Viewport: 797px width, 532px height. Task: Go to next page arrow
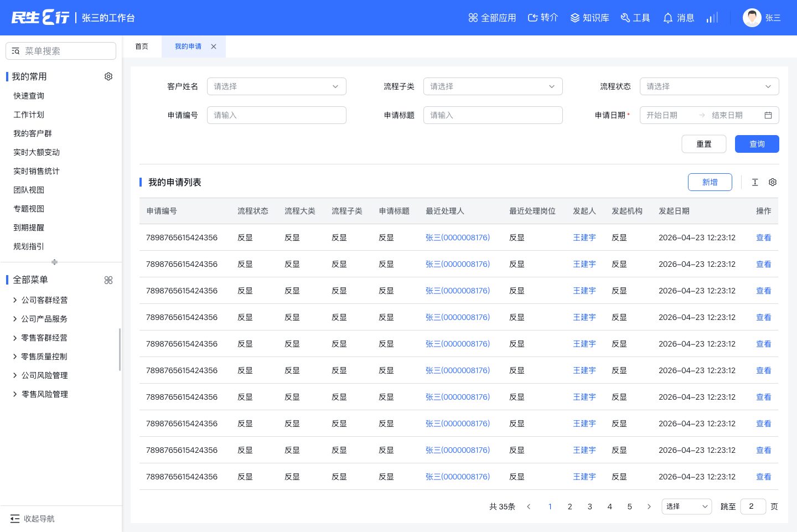[x=649, y=507]
